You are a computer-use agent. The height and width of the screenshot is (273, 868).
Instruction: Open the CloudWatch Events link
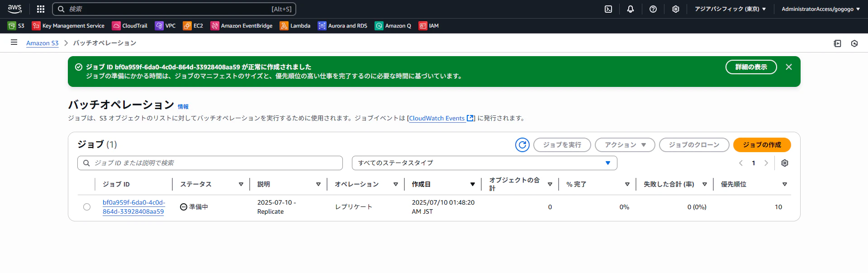(441, 118)
